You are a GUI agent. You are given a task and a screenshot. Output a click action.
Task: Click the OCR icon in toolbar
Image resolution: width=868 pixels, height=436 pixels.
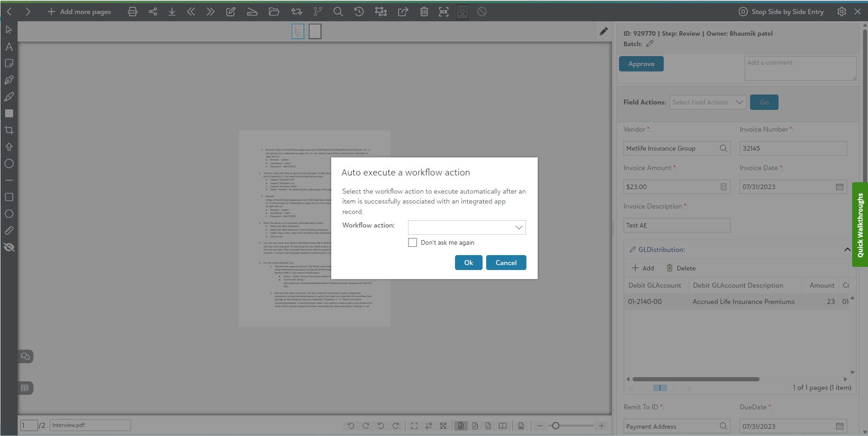(443, 12)
